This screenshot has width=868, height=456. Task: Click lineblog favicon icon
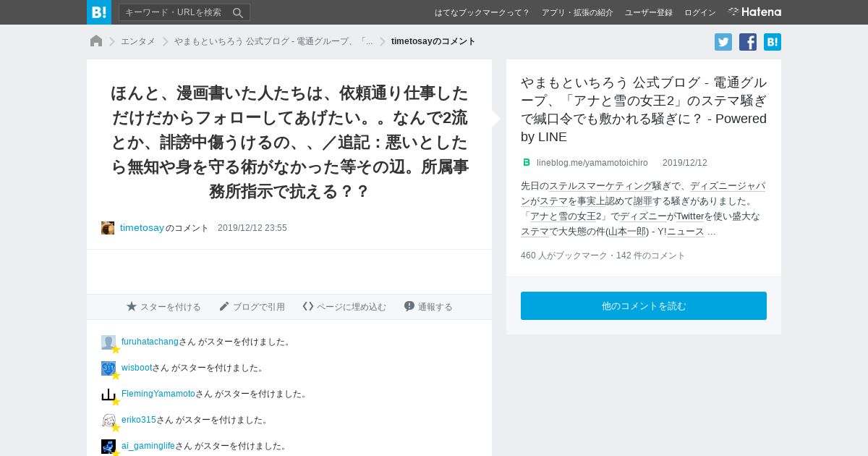pyautogui.click(x=527, y=163)
